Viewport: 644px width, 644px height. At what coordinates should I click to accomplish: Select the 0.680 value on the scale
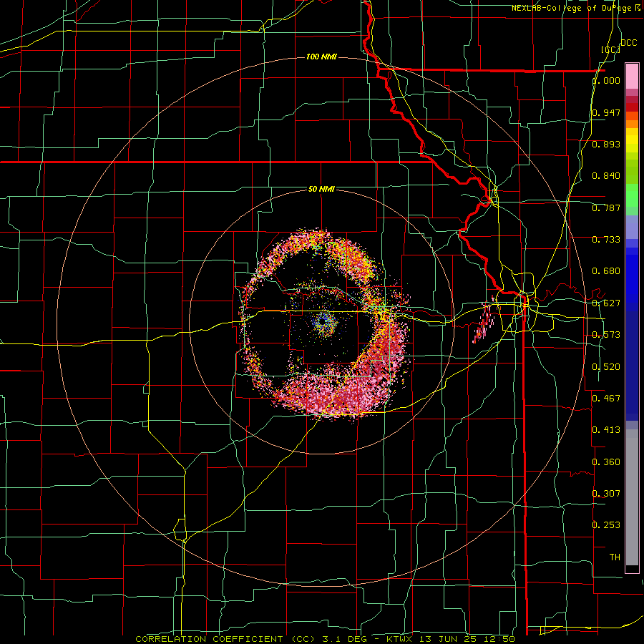click(606, 271)
